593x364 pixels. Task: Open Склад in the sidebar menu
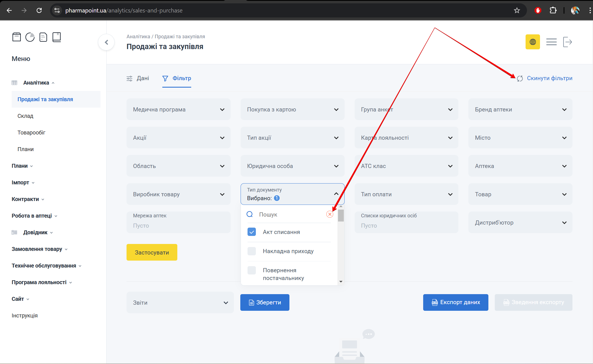coord(25,116)
